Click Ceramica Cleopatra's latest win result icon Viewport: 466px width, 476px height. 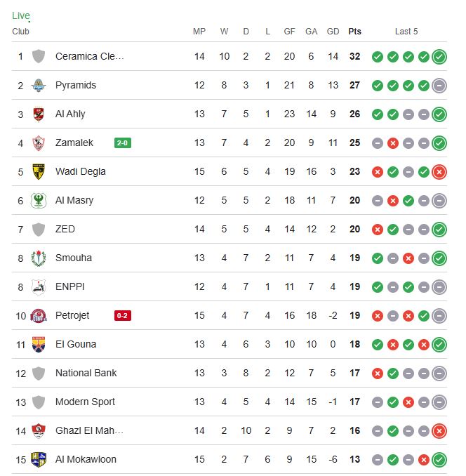pyautogui.click(x=439, y=57)
